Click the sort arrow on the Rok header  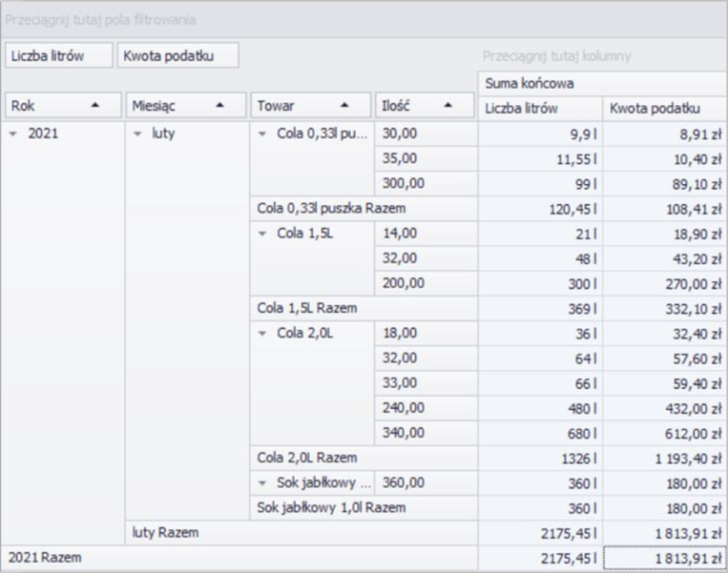coord(98,107)
